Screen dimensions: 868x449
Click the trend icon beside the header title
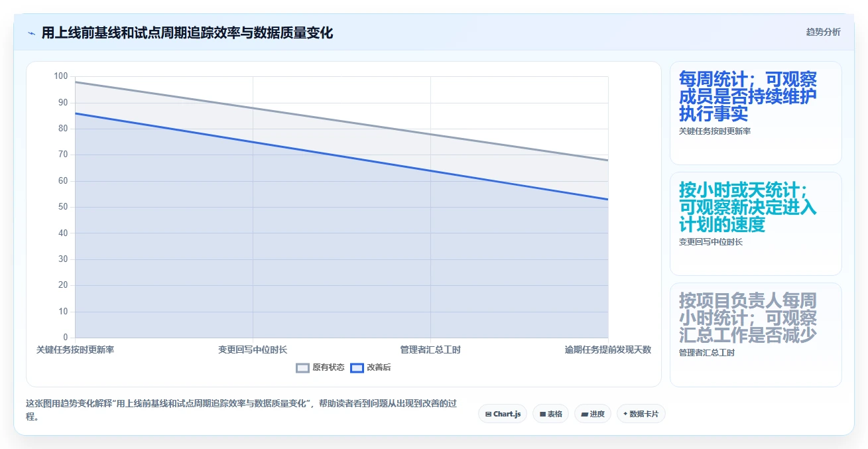pos(31,32)
